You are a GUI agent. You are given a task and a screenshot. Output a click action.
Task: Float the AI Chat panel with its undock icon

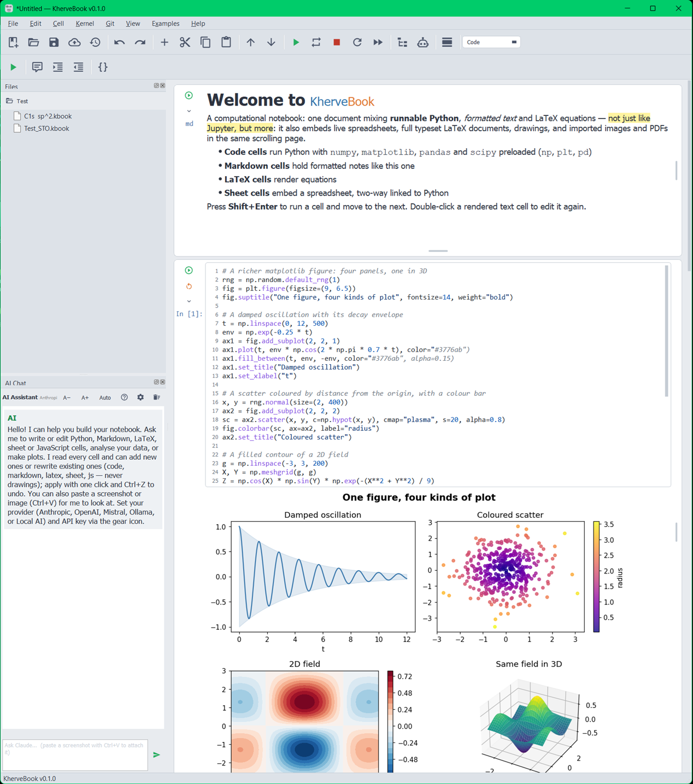point(156,382)
